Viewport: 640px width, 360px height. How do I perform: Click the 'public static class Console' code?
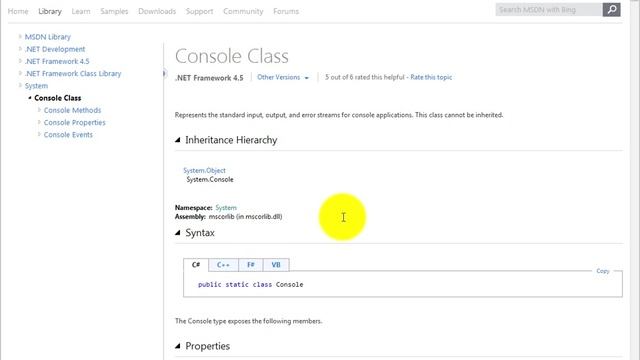[x=251, y=284]
